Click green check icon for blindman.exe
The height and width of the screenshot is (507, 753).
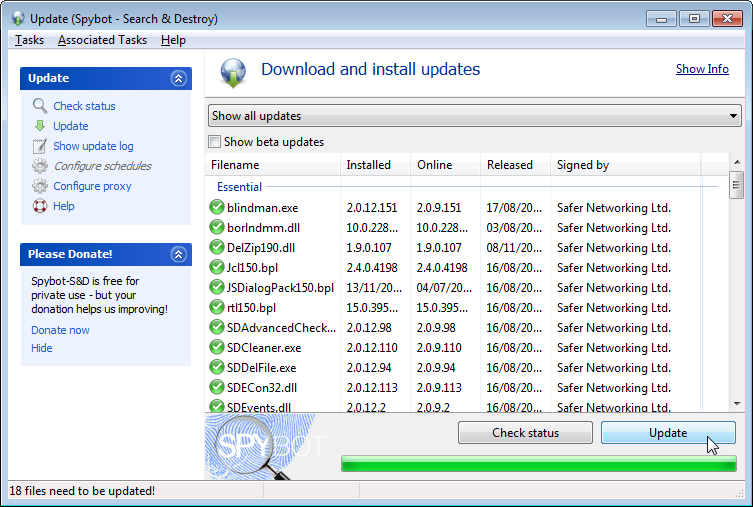click(x=217, y=207)
